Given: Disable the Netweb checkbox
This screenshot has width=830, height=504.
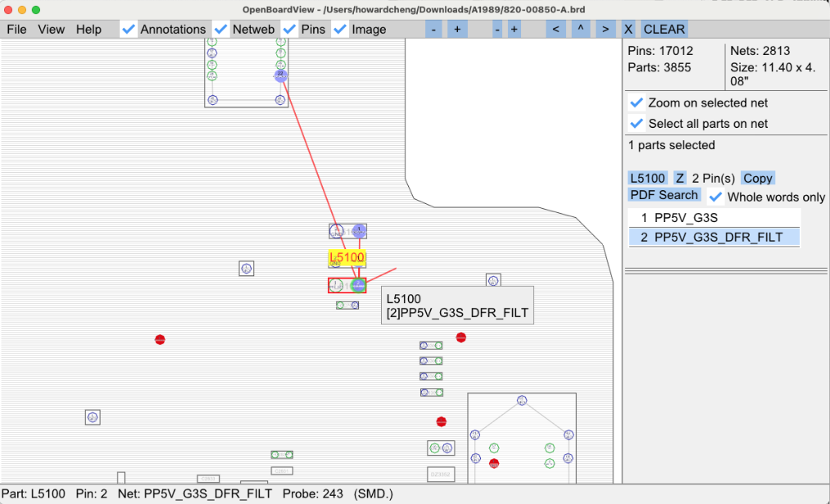Looking at the screenshot, I should tap(220, 30).
